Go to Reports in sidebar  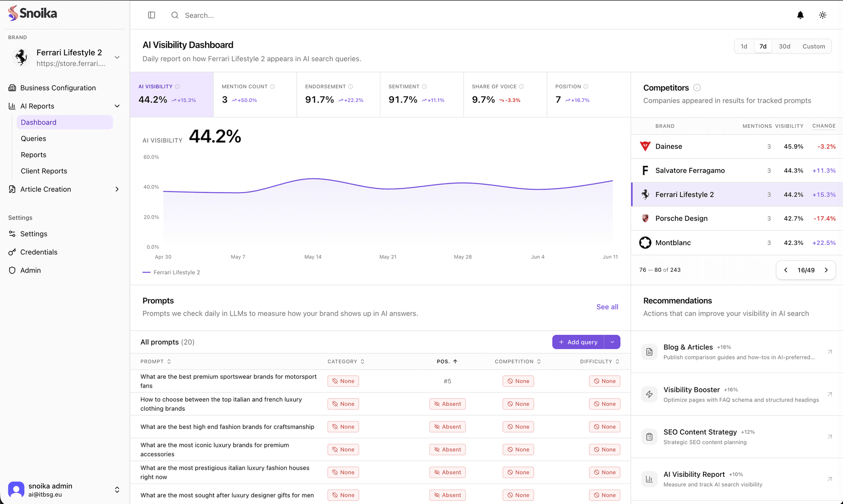33,155
